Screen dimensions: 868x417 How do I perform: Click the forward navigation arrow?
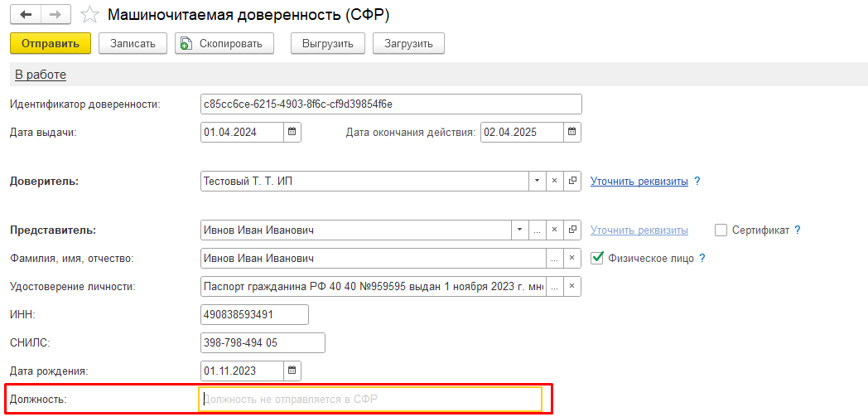coord(55,15)
